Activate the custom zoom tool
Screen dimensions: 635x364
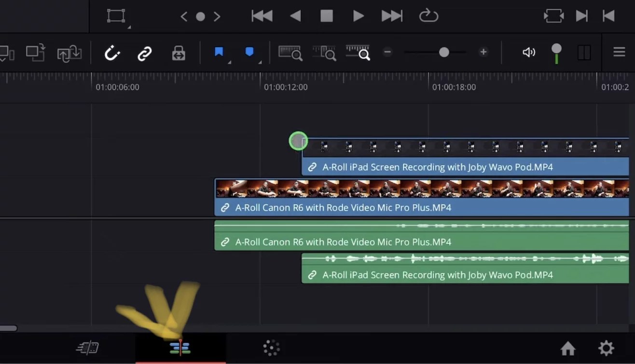[358, 53]
